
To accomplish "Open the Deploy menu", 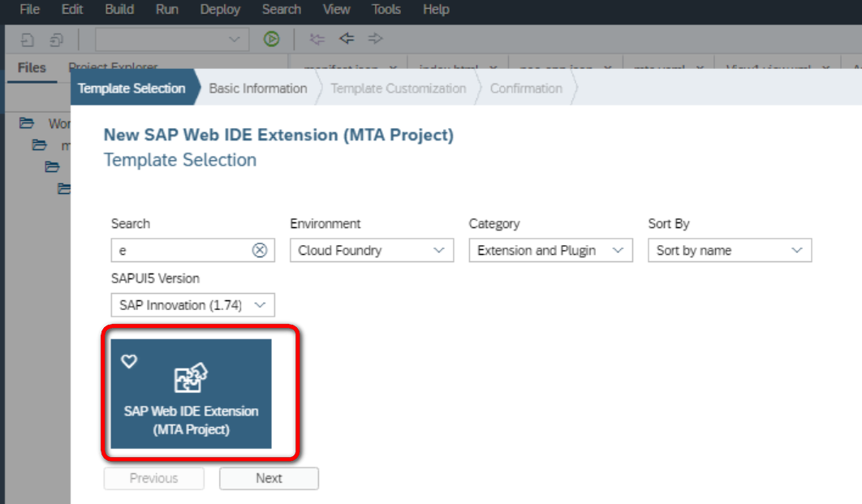I will click(x=220, y=10).
